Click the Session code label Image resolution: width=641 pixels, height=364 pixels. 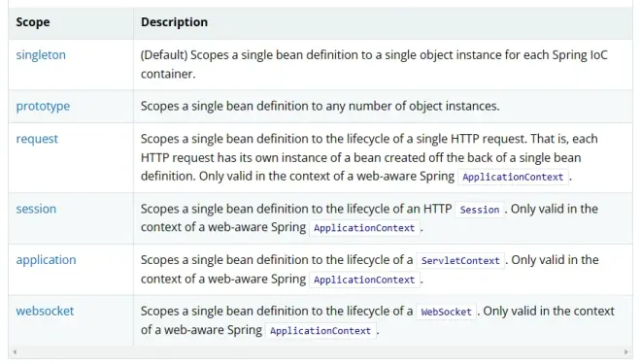[480, 210]
